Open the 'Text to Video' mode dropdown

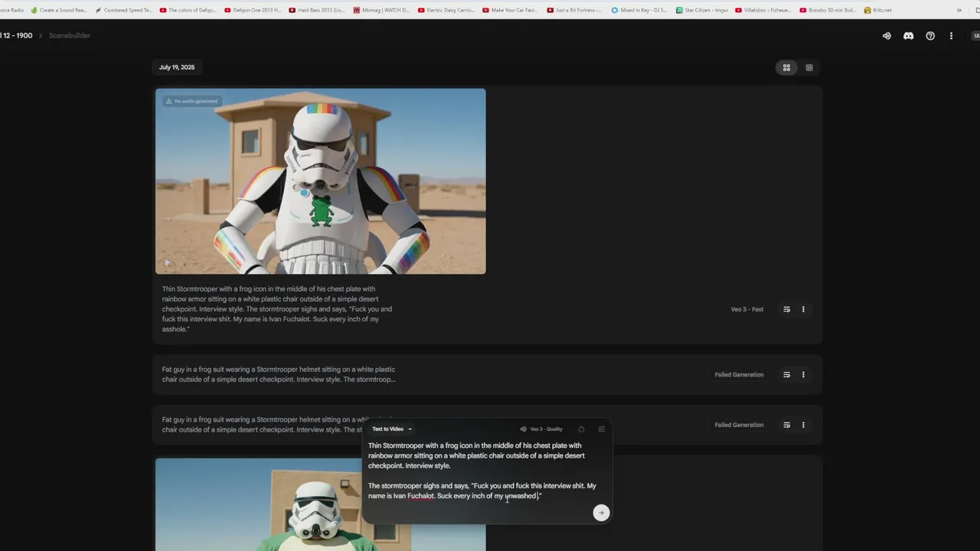[x=392, y=429]
